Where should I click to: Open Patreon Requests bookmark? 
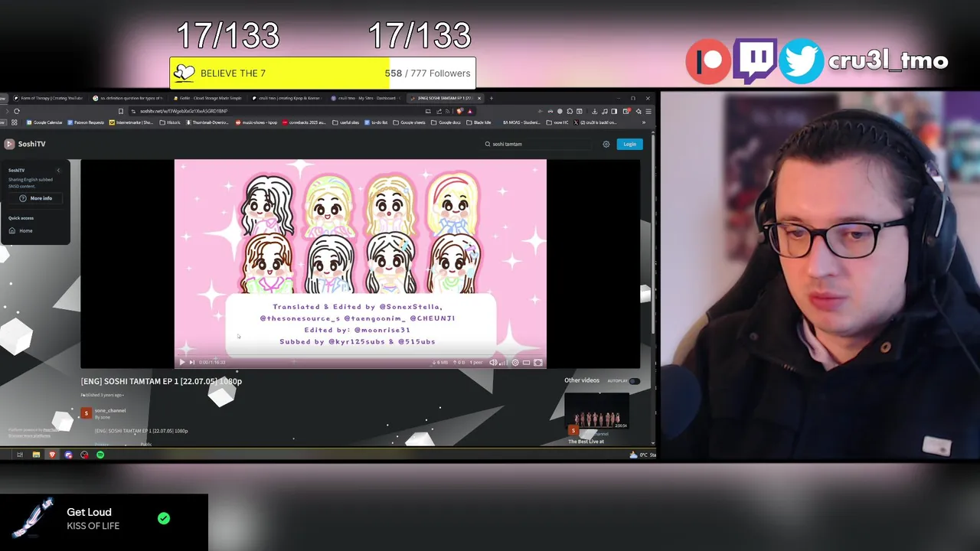(x=86, y=122)
